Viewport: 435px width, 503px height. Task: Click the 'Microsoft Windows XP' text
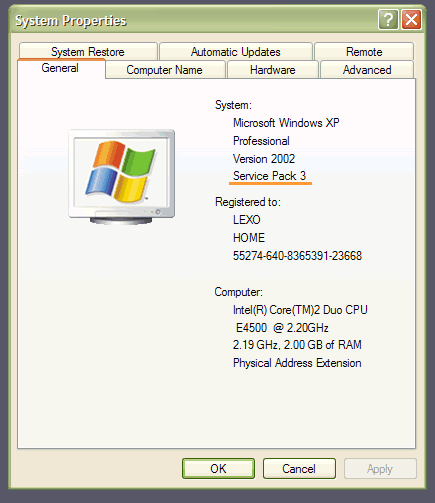286,123
